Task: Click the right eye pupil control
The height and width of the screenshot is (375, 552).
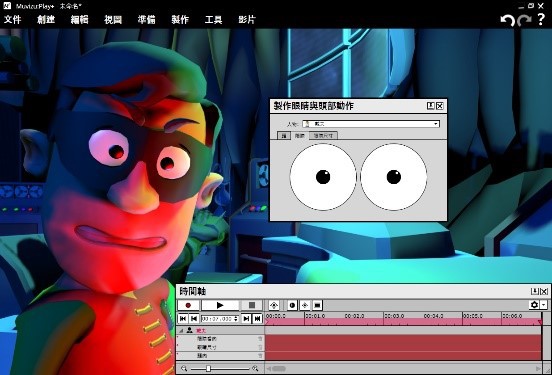Action: (x=394, y=177)
